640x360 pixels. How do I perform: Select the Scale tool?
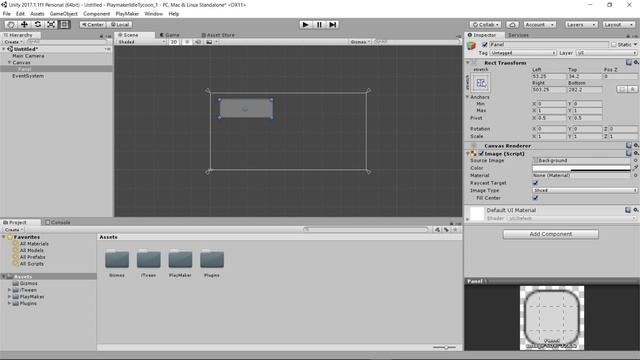click(51, 24)
